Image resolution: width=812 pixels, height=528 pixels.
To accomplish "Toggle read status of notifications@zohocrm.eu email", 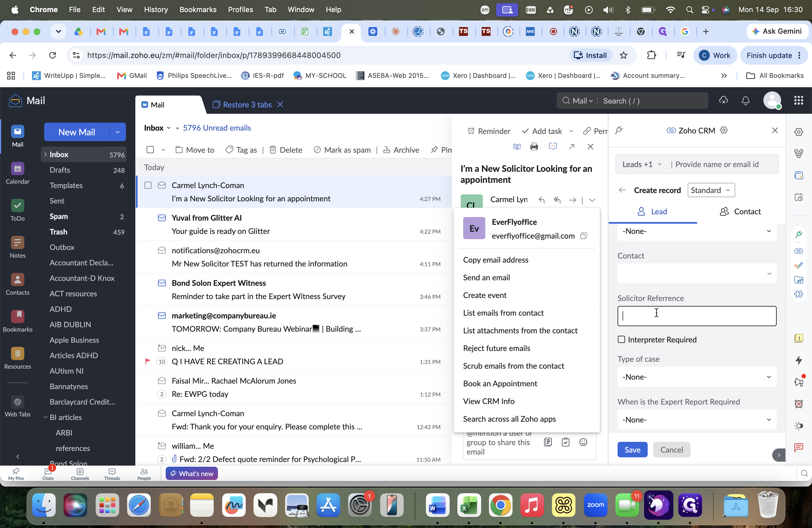I will point(162,250).
